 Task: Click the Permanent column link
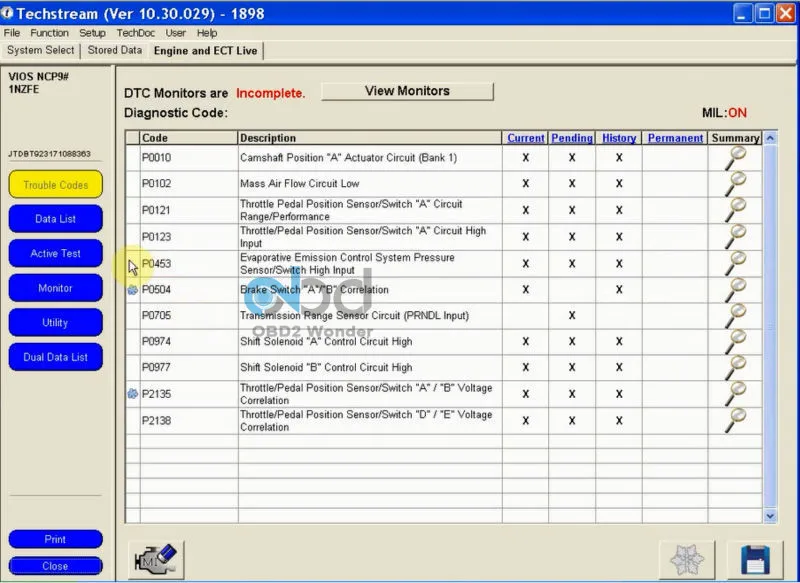pyautogui.click(x=675, y=138)
